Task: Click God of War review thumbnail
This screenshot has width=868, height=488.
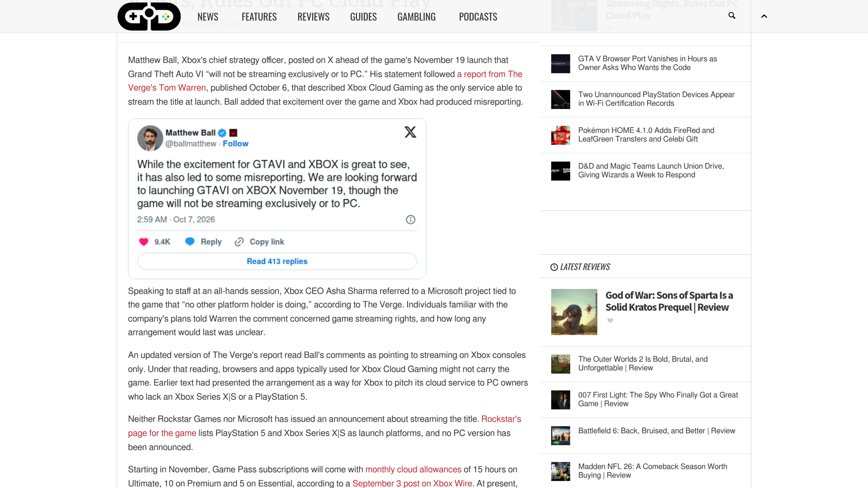Action: pyautogui.click(x=574, y=312)
